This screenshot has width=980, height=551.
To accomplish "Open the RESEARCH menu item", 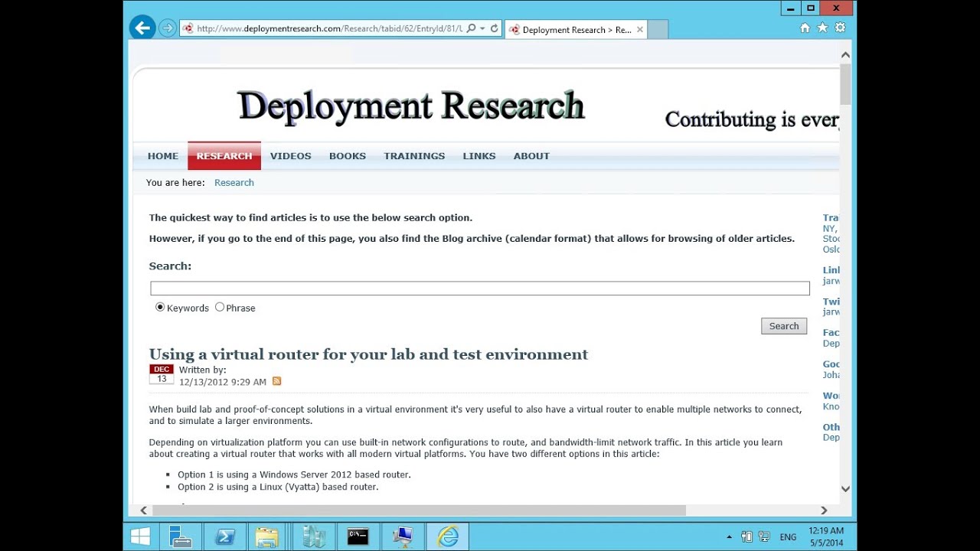I will [x=224, y=156].
